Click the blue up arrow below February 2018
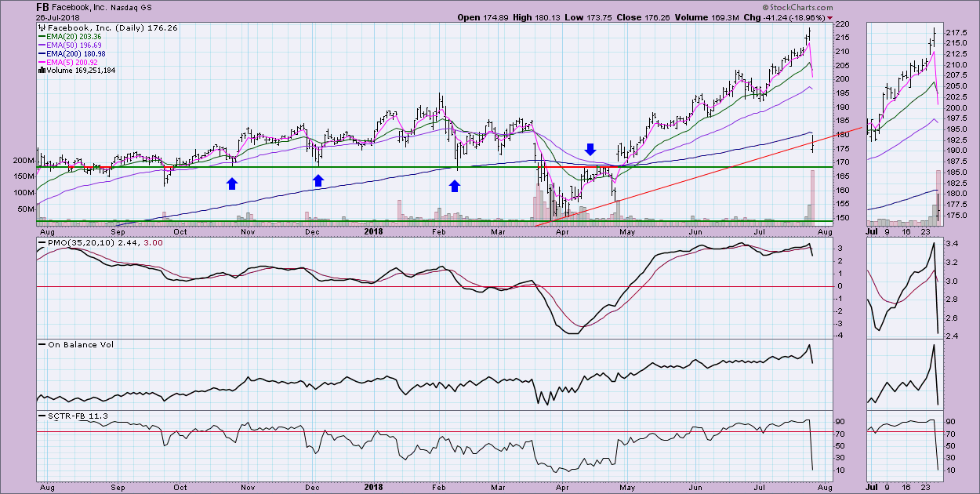The image size is (980, 494). (454, 186)
